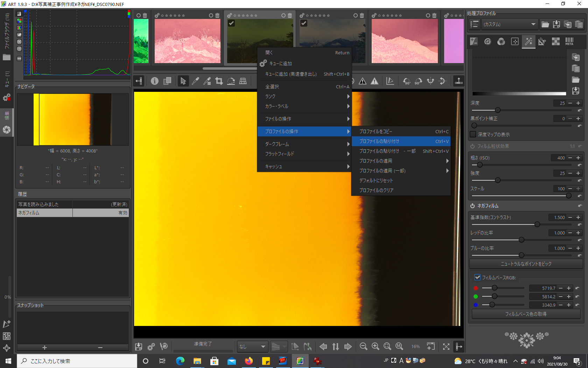Open the Detail tools tab icon
Screen dimensions: 588x368
click(488, 42)
